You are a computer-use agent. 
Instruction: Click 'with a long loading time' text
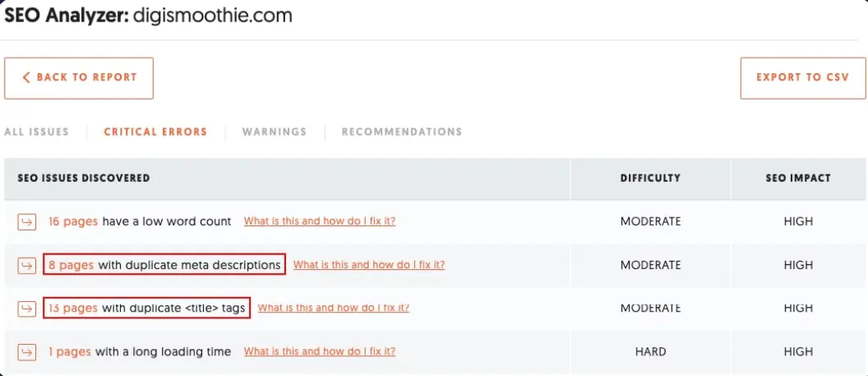click(164, 351)
